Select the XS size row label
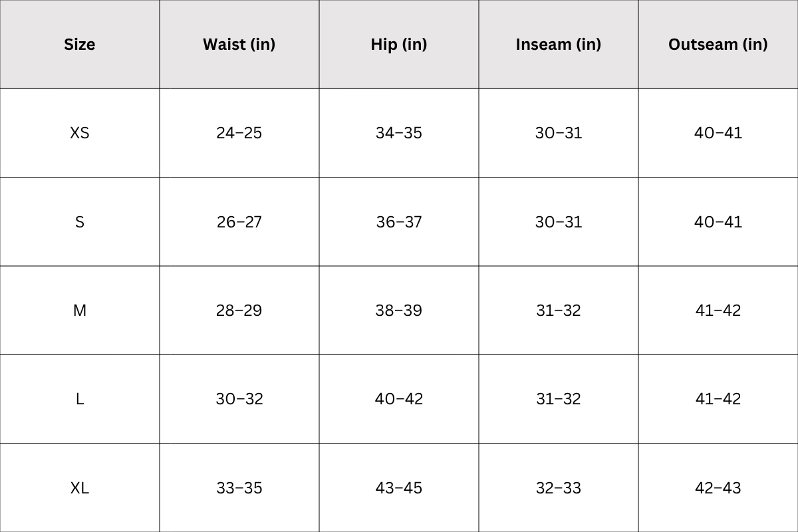 [80, 133]
